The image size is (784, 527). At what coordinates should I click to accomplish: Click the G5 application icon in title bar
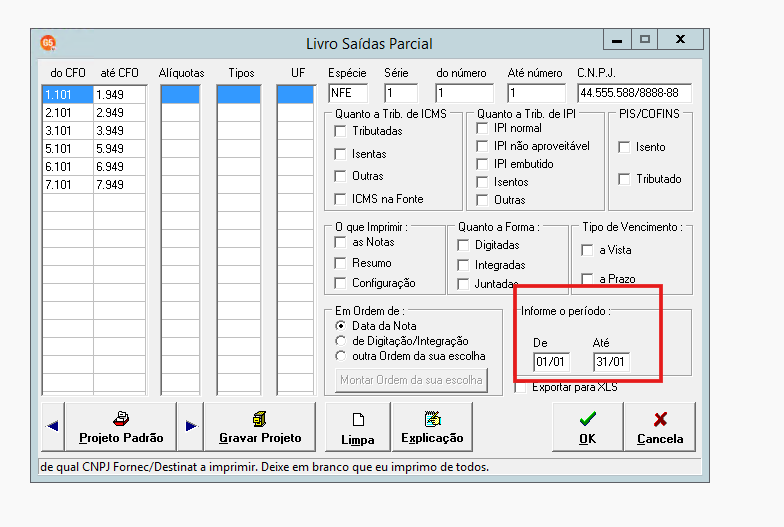pyautogui.click(x=48, y=43)
